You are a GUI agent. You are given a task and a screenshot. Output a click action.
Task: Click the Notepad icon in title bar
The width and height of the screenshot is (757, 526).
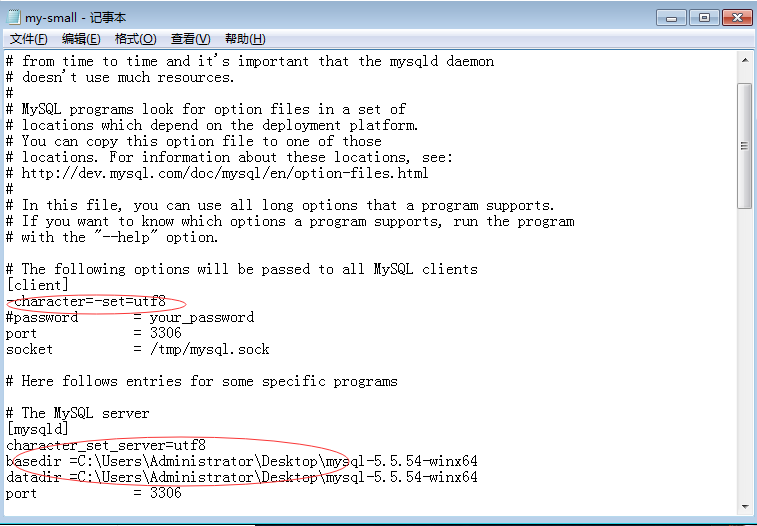[x=14, y=18]
